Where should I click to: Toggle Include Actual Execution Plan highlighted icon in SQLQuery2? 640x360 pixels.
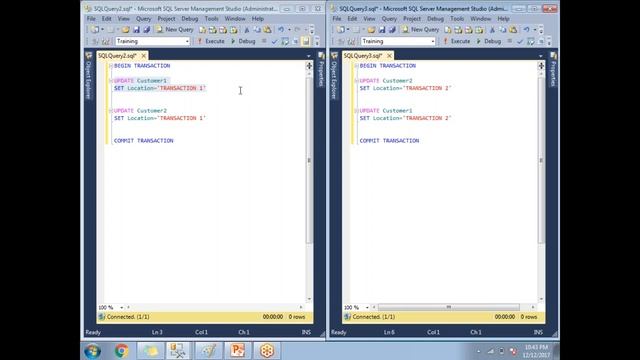(306, 41)
